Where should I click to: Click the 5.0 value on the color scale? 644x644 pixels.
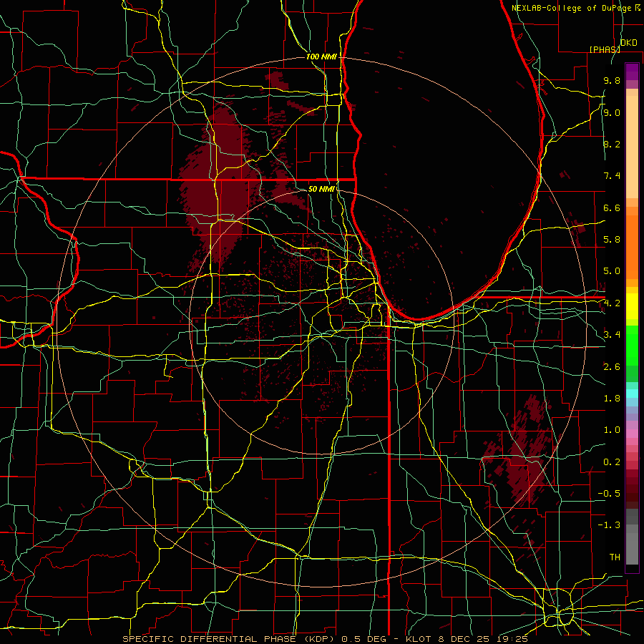[x=612, y=271]
